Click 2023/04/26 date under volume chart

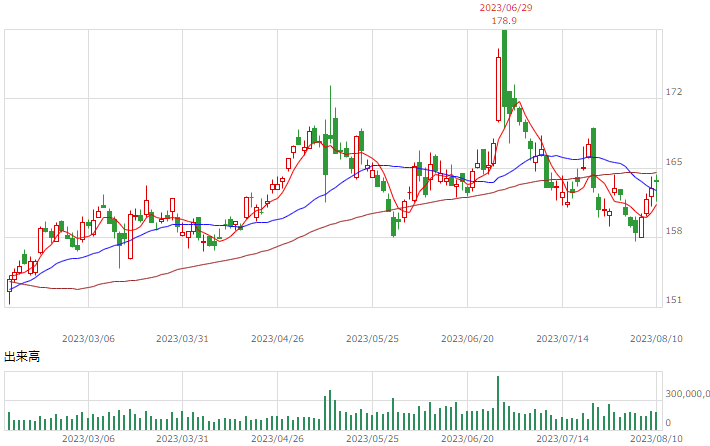pyautogui.click(x=278, y=439)
